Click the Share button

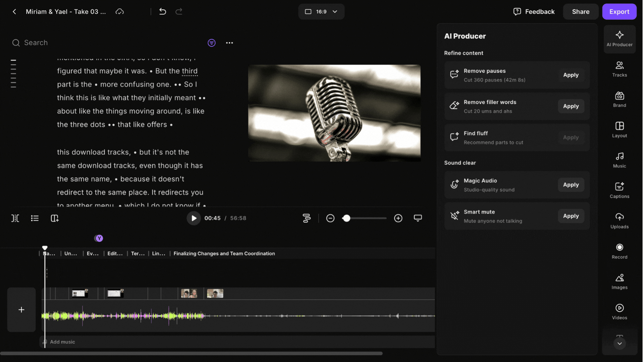pos(581,12)
